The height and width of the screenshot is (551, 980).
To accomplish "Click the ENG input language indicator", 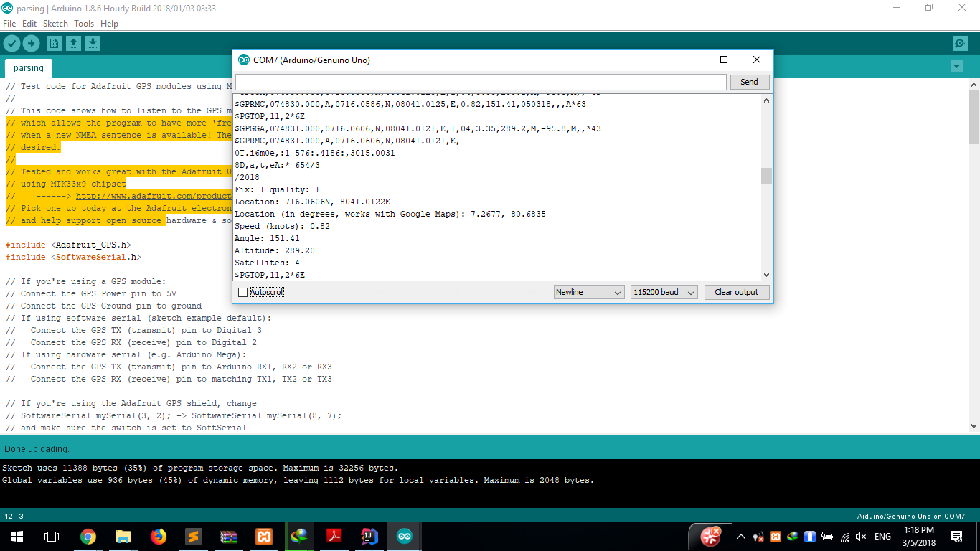I will [x=882, y=537].
